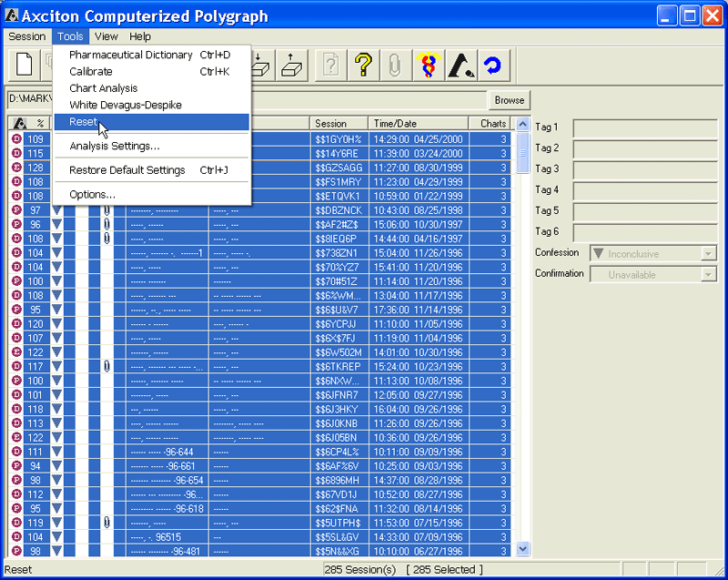Click the folder path field beside Browse

(x=247, y=99)
